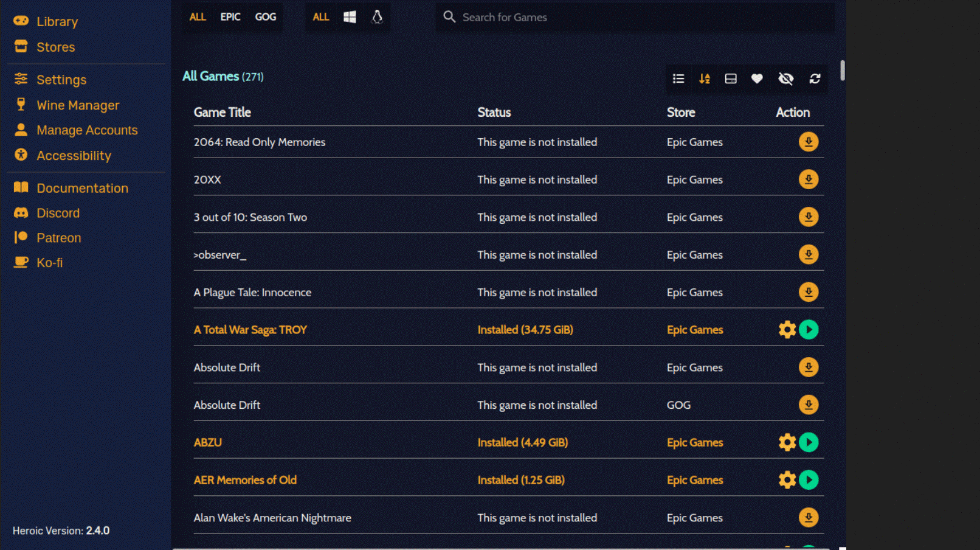The height and width of the screenshot is (550, 980).
Task: Download 2064: Read Only Memories
Action: point(809,142)
